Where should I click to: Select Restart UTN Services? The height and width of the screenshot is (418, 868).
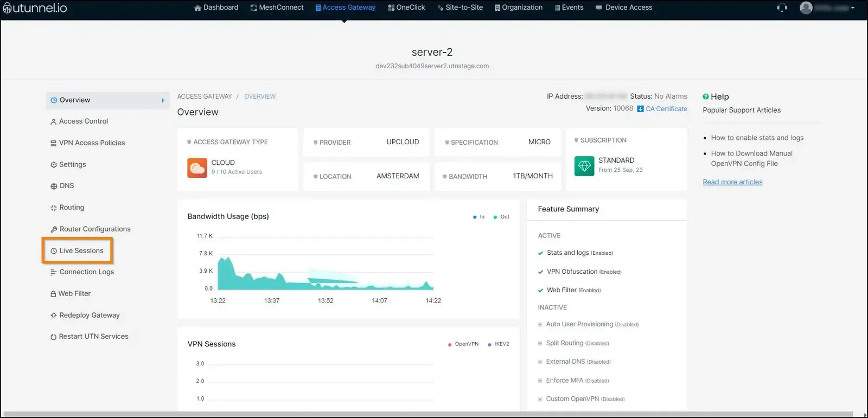pos(94,337)
